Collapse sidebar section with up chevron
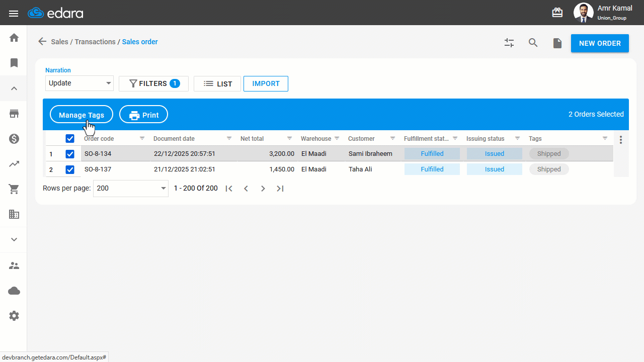The image size is (644, 362). tap(14, 88)
